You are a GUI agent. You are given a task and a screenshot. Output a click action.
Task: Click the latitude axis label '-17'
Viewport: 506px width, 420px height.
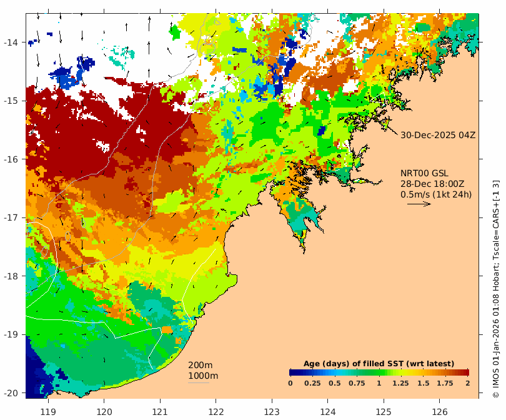(11, 217)
